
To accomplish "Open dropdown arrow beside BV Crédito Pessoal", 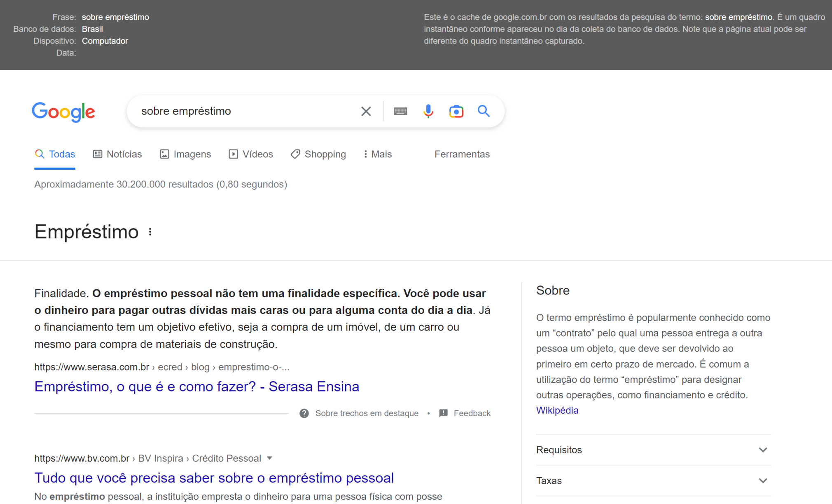I will click(270, 458).
